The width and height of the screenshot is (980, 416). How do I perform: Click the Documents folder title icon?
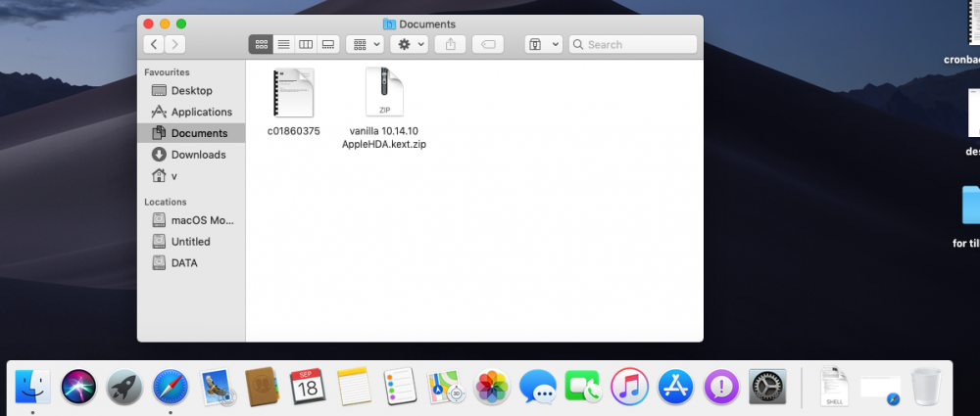pyautogui.click(x=389, y=24)
